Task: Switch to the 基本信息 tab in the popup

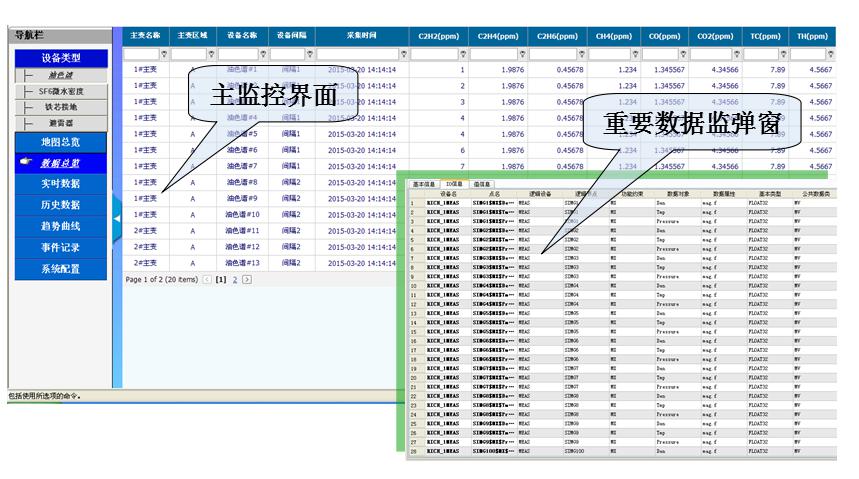Action: pos(423,184)
